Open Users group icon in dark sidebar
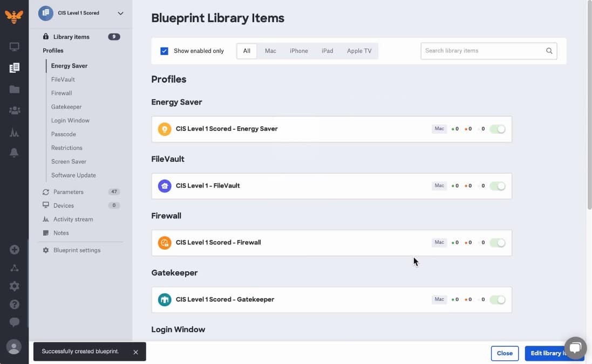This screenshot has width=592, height=364. tap(15, 111)
